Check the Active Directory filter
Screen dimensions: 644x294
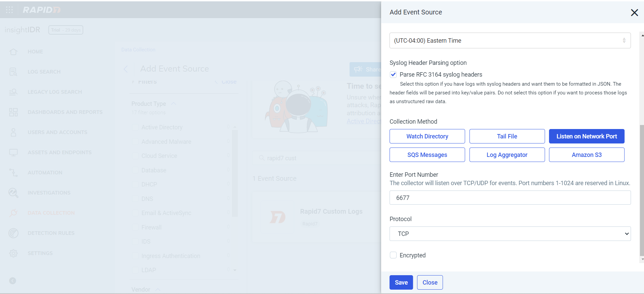point(135,127)
